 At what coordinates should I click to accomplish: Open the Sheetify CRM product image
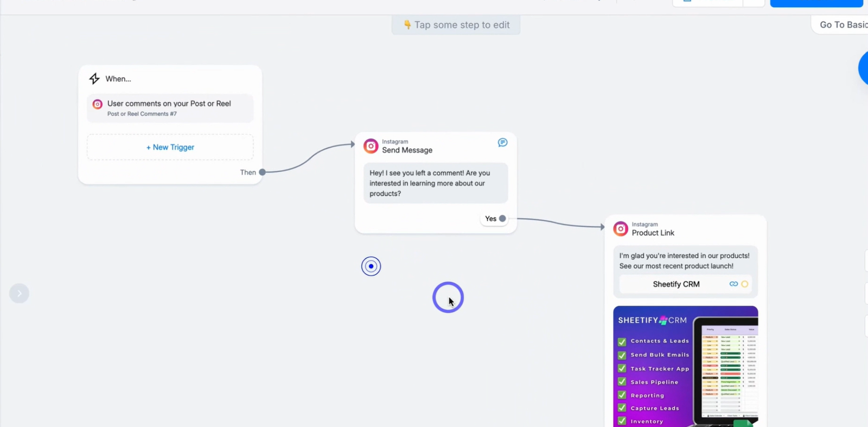[x=685, y=366]
